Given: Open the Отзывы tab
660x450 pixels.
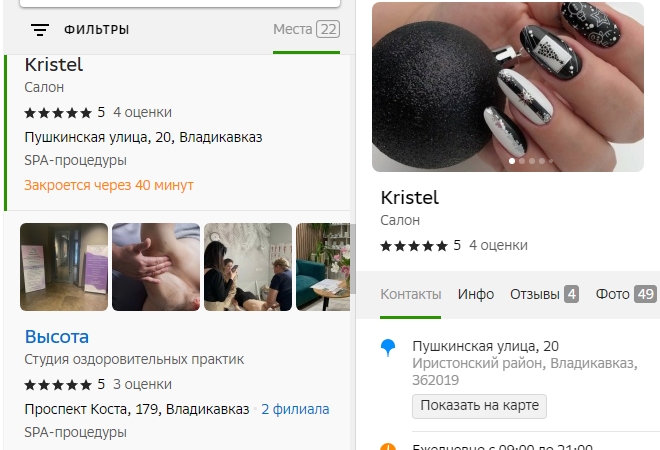Looking at the screenshot, I should tap(544, 294).
